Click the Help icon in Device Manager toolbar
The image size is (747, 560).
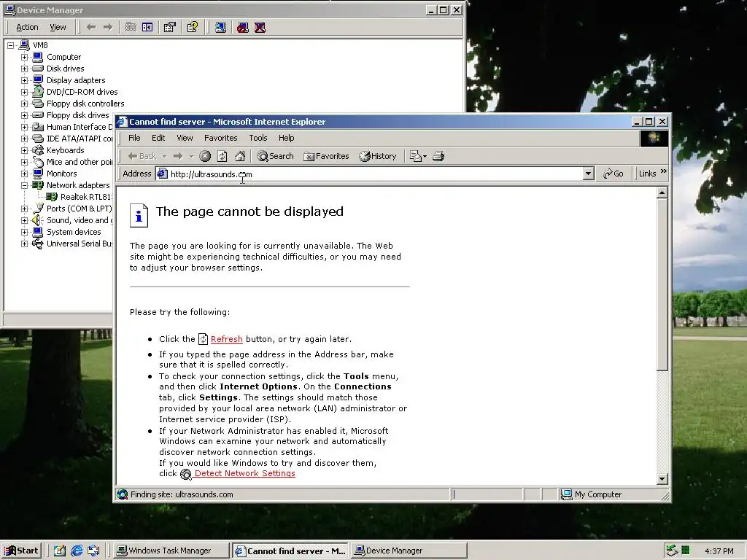(x=193, y=27)
